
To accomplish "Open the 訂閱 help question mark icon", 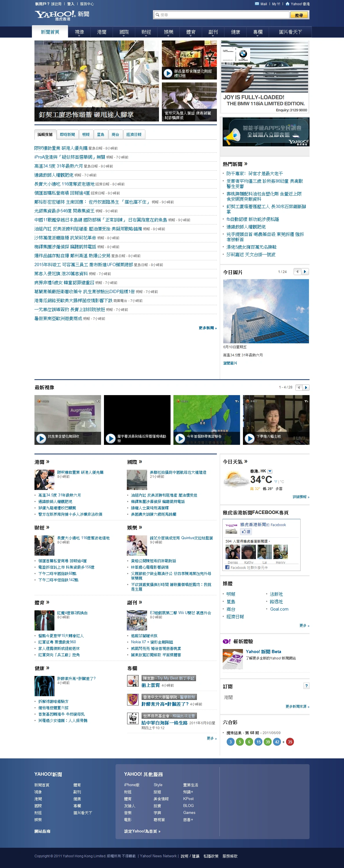I will [x=306, y=686].
